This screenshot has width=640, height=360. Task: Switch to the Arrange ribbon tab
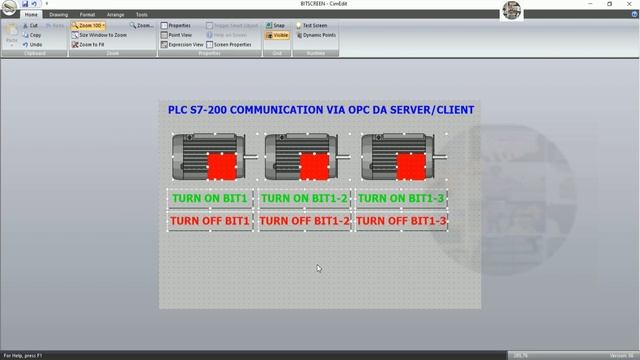[x=116, y=14]
